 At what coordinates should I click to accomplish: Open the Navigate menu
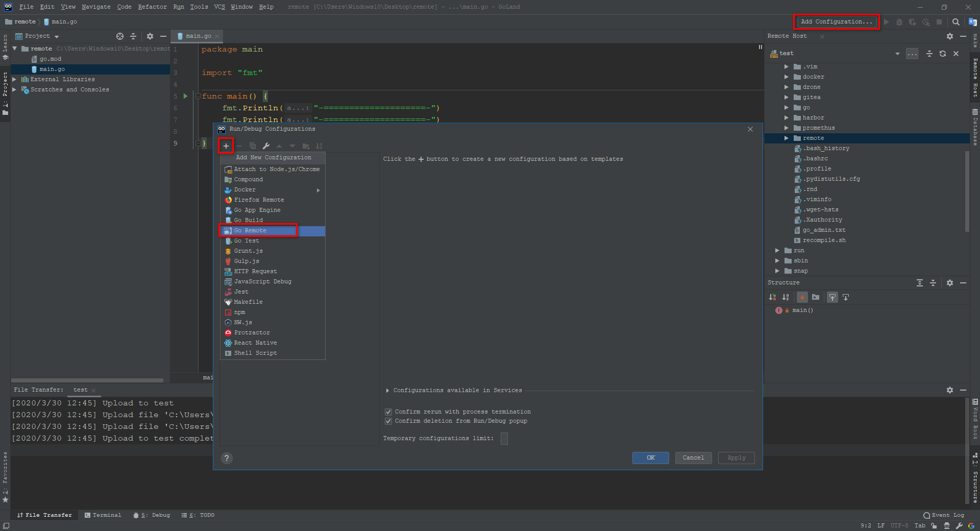tap(96, 7)
